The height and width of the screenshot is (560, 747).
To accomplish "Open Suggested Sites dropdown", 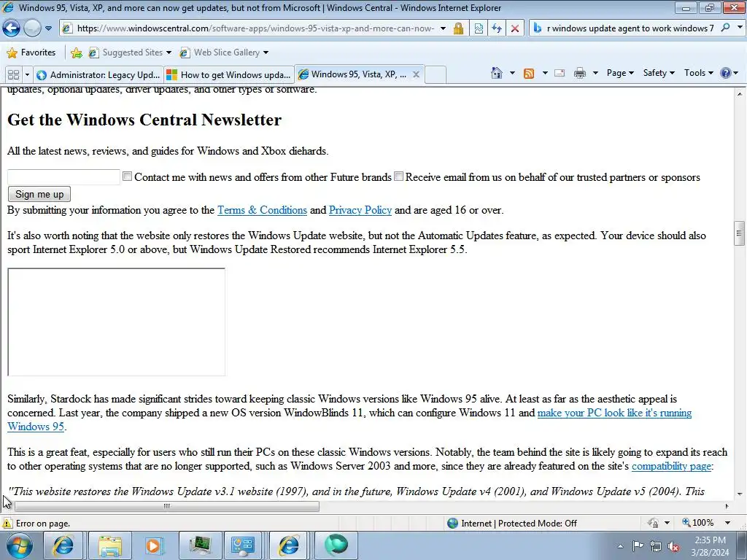I will [x=130, y=52].
